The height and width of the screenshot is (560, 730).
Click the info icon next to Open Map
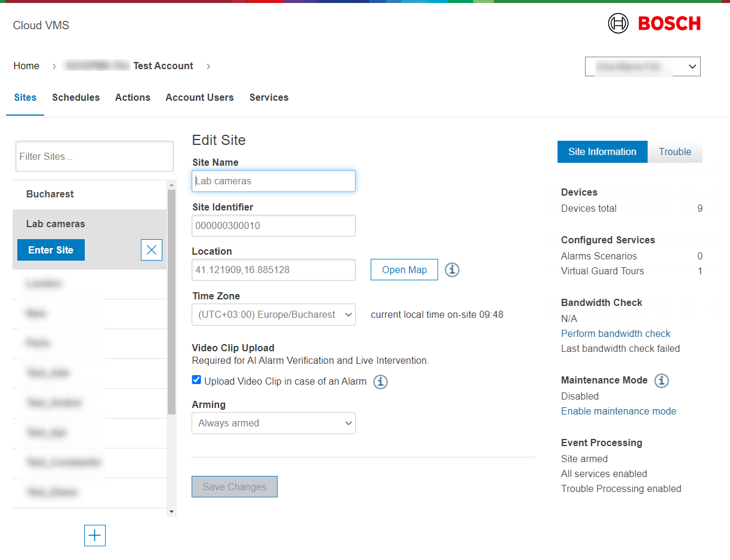click(452, 270)
